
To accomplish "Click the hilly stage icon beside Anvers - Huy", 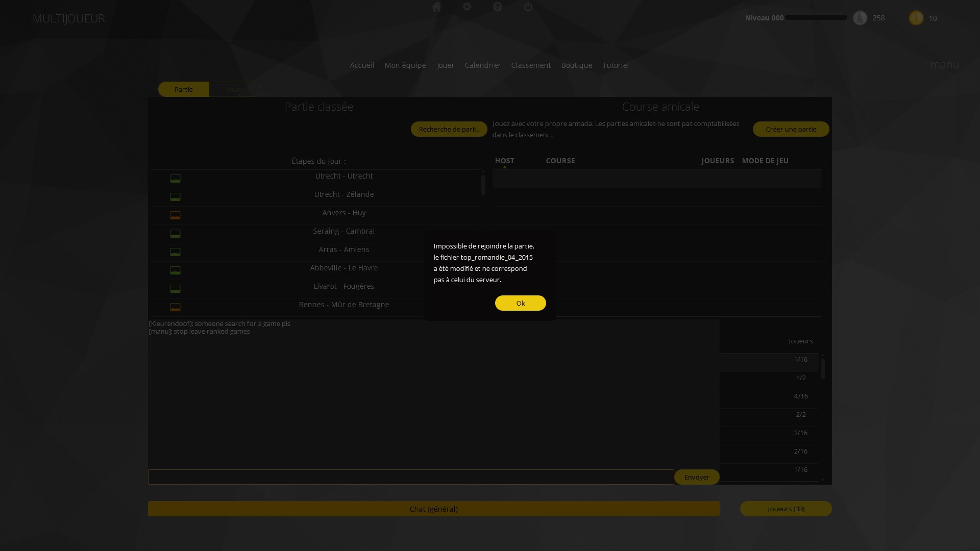I will tap(175, 215).
